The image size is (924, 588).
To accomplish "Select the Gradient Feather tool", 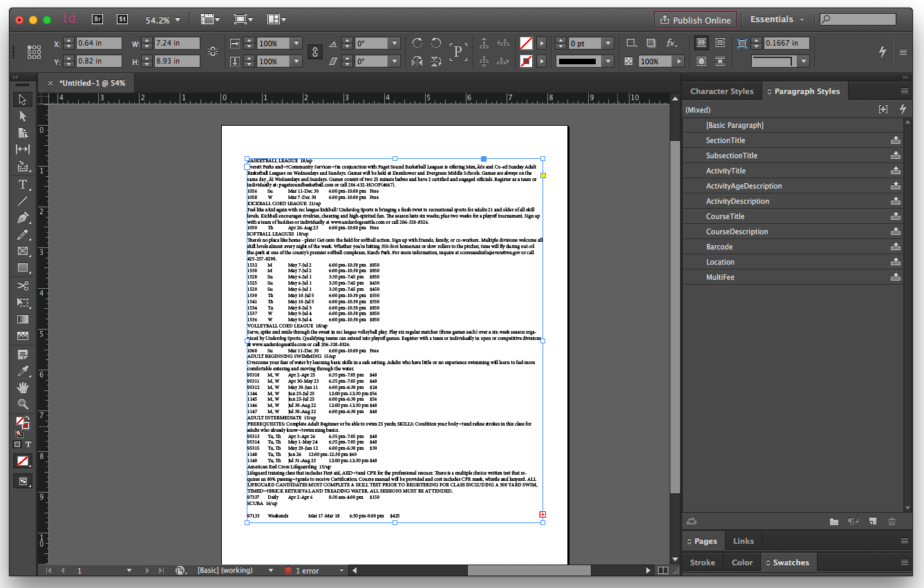I will (x=23, y=336).
